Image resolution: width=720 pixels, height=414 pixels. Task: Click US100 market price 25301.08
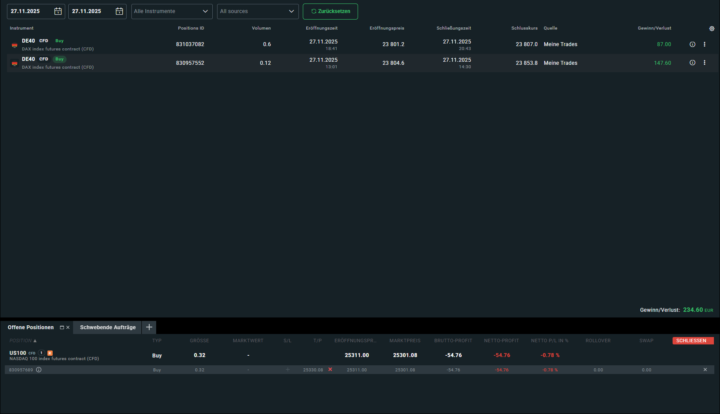(405, 355)
